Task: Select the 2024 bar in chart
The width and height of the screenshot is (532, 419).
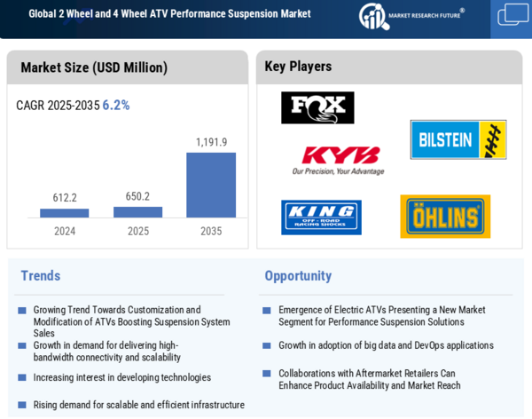Action: click(65, 213)
